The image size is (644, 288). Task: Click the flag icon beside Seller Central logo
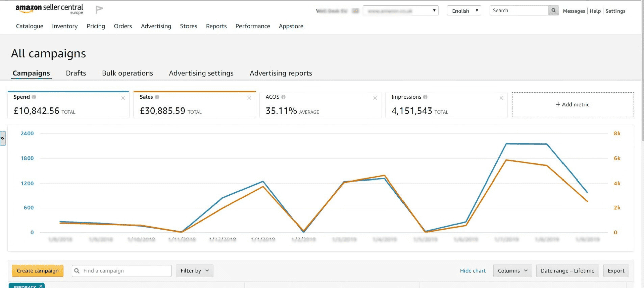pyautogui.click(x=99, y=10)
